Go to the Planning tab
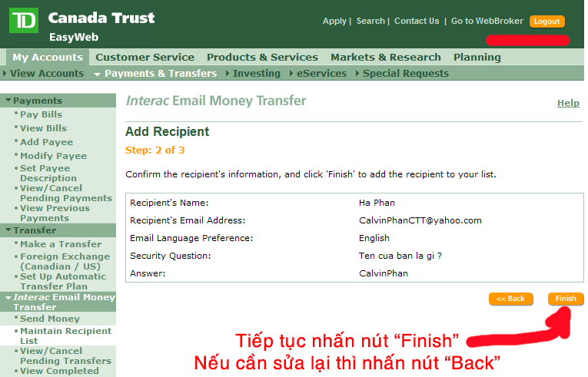The height and width of the screenshot is (377, 588). point(477,58)
